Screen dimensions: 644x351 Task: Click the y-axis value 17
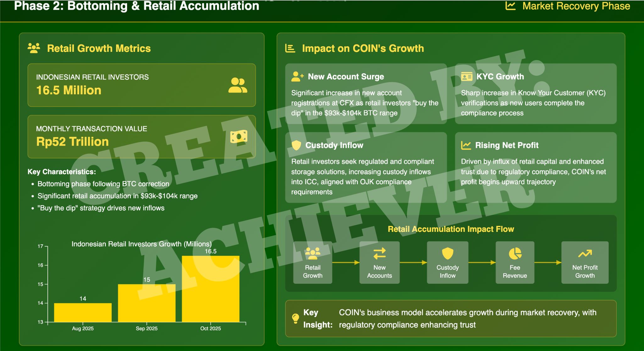(x=41, y=246)
